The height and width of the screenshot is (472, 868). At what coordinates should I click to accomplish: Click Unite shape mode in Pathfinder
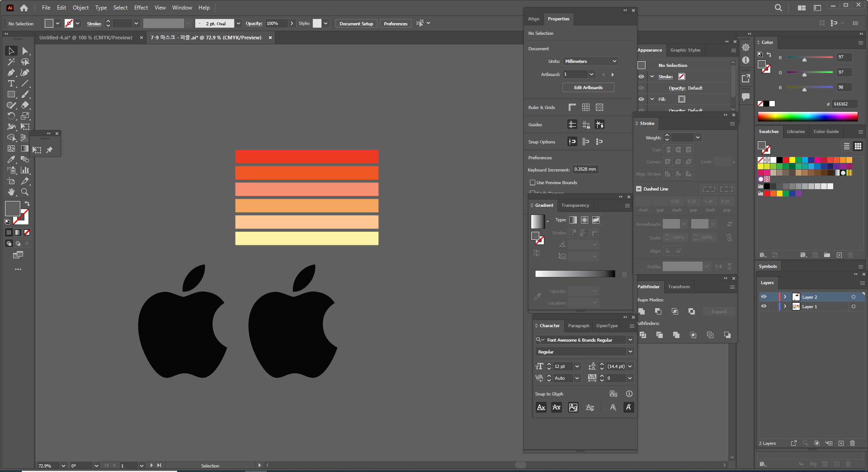tap(642, 311)
